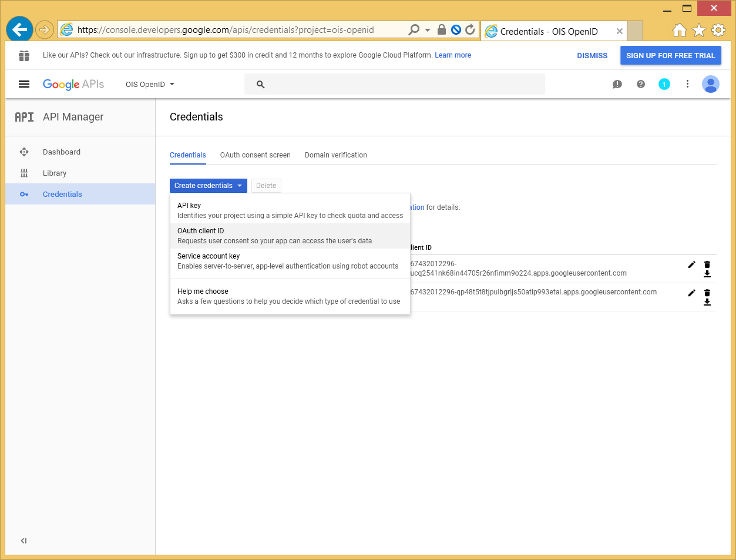
Task: Click the Credentials page heading
Action: 196,117
